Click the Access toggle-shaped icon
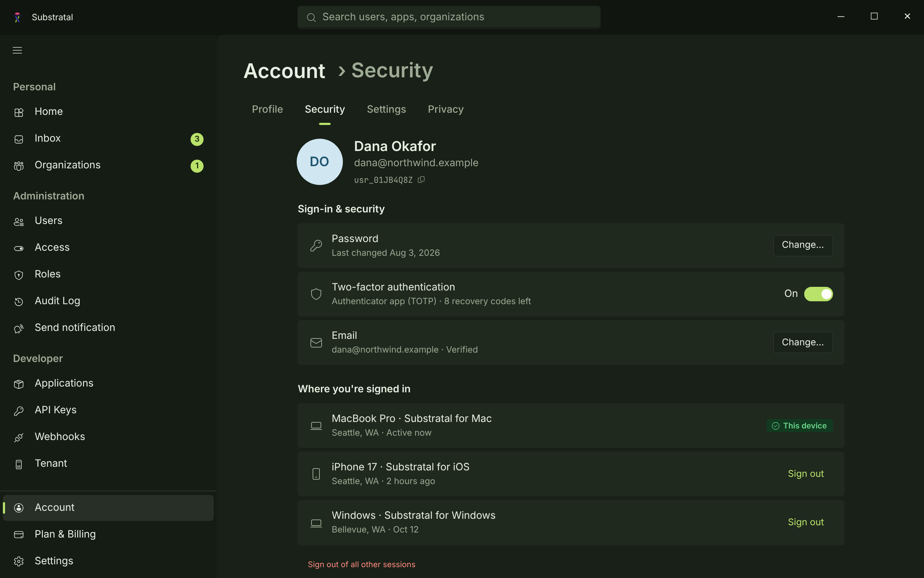924x578 pixels. tap(19, 249)
